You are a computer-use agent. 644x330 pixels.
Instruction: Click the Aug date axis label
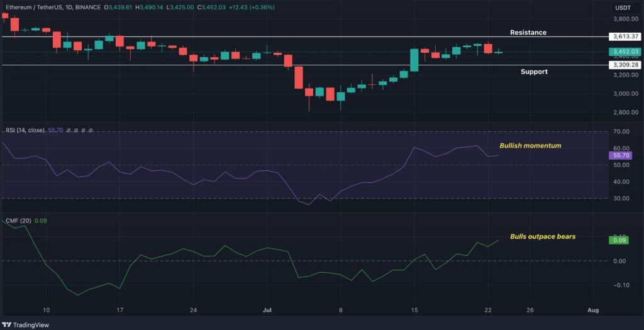(593, 311)
